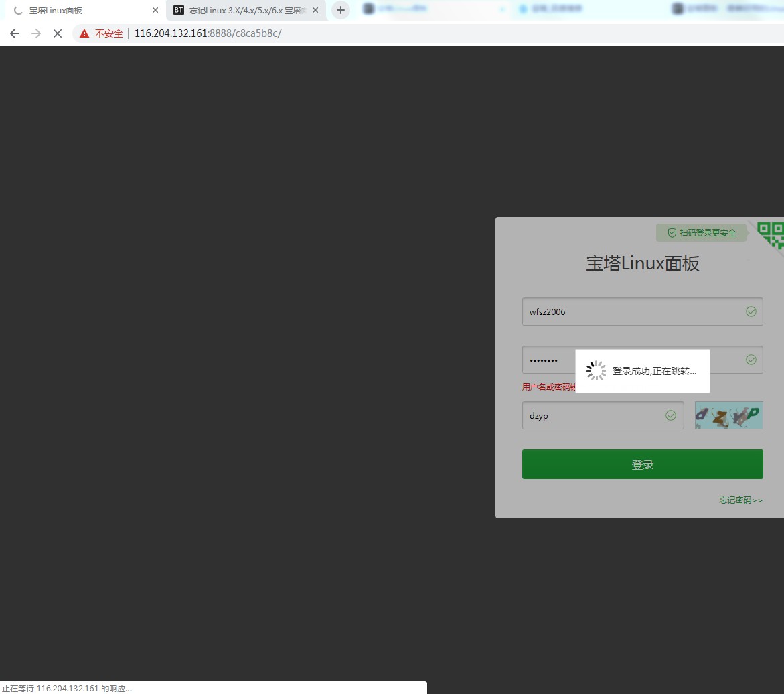Open the 忘记密码>> link

coord(740,500)
